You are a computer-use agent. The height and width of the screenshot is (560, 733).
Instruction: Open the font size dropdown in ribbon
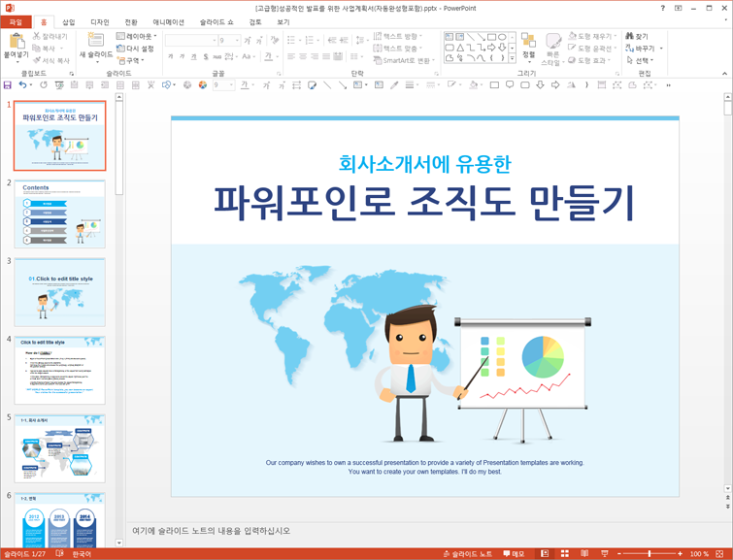click(237, 41)
